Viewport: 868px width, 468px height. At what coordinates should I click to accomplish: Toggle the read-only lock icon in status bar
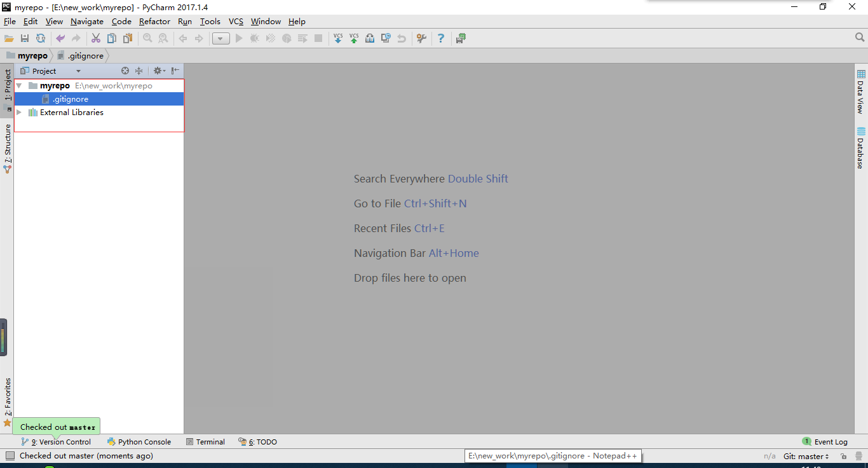843,456
